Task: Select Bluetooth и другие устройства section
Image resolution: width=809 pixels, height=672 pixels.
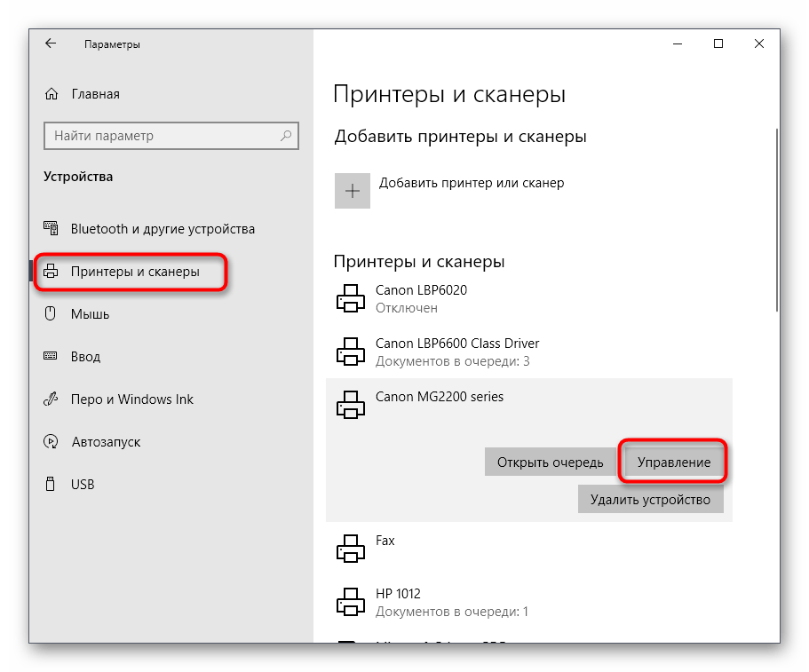Action: click(x=163, y=228)
